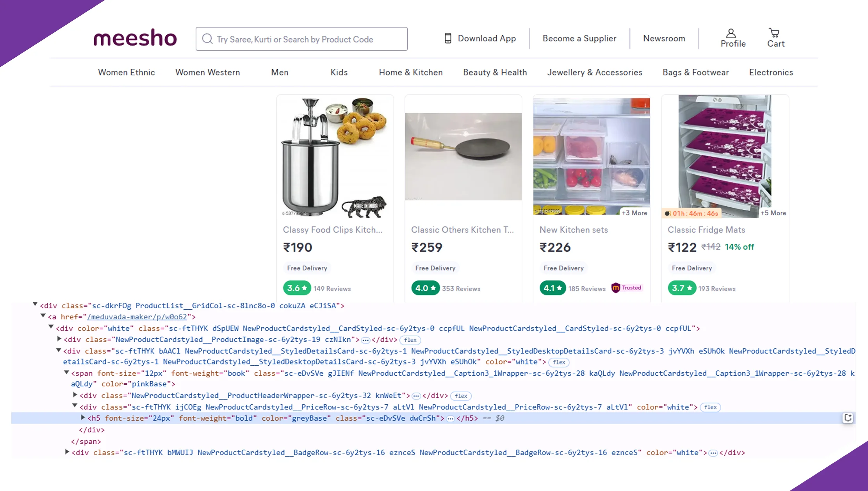Follow the /meduvada-maker/p/w0o62 href link
The height and width of the screenshot is (491, 868).
point(137,317)
